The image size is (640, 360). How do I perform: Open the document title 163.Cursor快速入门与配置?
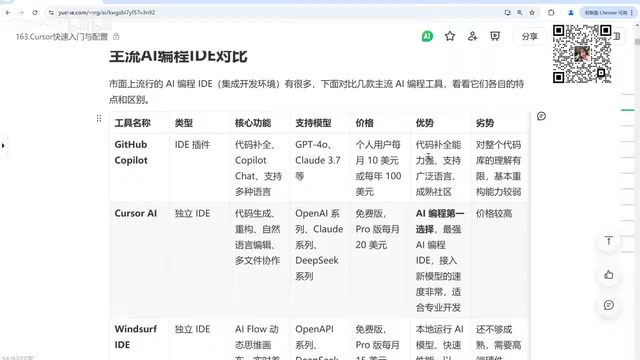tap(62, 37)
